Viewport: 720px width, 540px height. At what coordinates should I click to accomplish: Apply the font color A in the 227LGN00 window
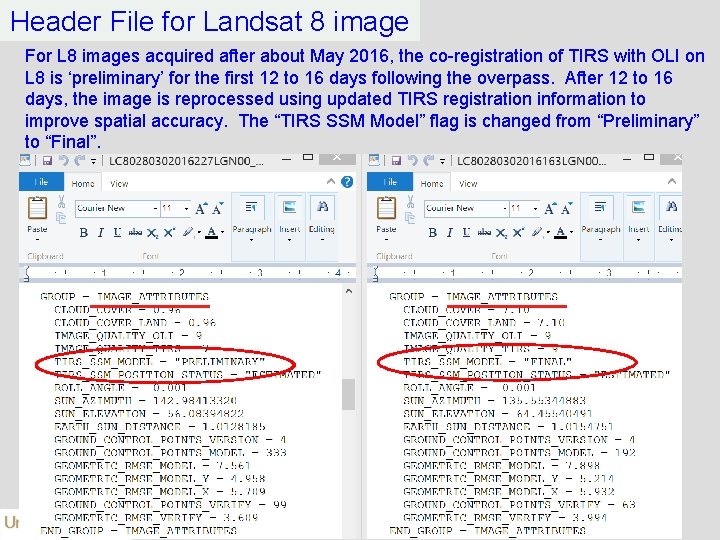[x=211, y=232]
